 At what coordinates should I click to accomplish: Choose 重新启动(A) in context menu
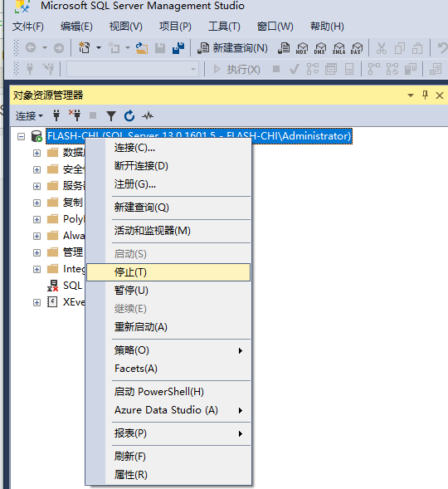(168, 327)
